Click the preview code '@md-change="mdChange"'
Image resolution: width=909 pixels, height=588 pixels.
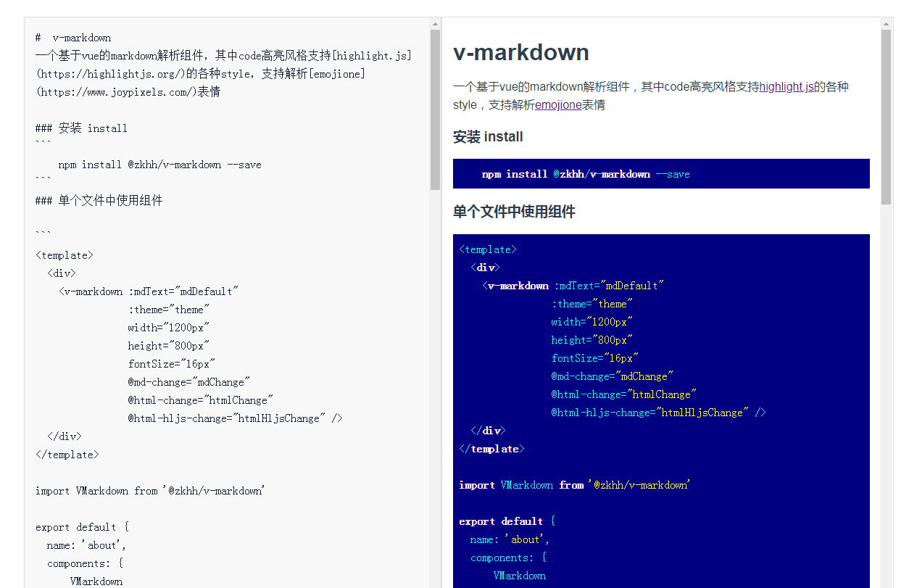(613, 376)
